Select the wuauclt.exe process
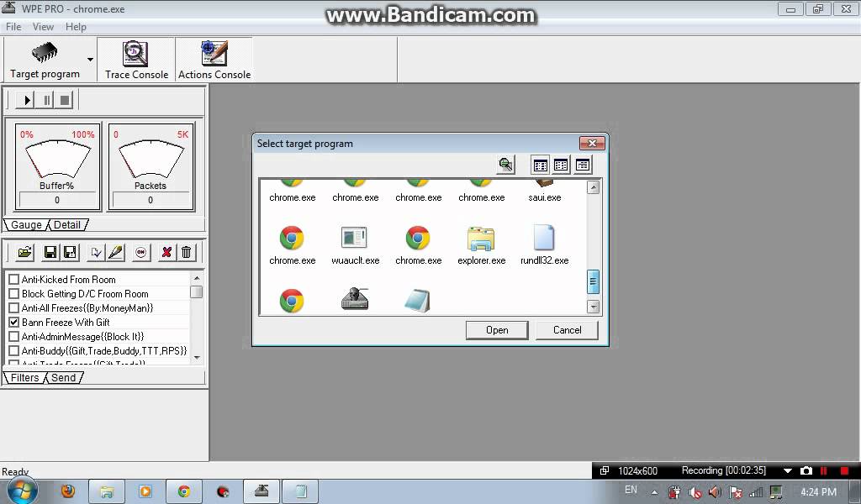This screenshot has height=504, width=861. tap(355, 245)
